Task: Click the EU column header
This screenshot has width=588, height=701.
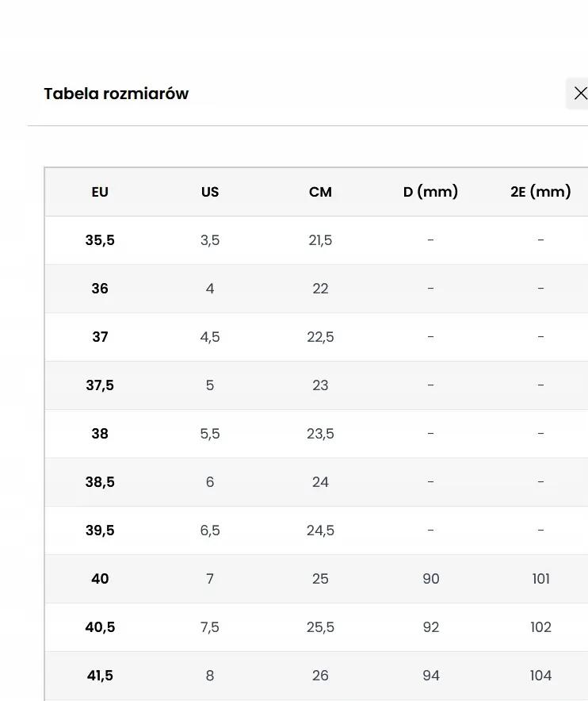Action: click(100, 192)
